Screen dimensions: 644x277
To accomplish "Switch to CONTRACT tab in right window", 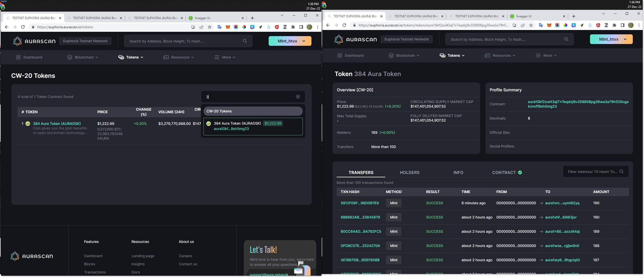I will [507, 172].
